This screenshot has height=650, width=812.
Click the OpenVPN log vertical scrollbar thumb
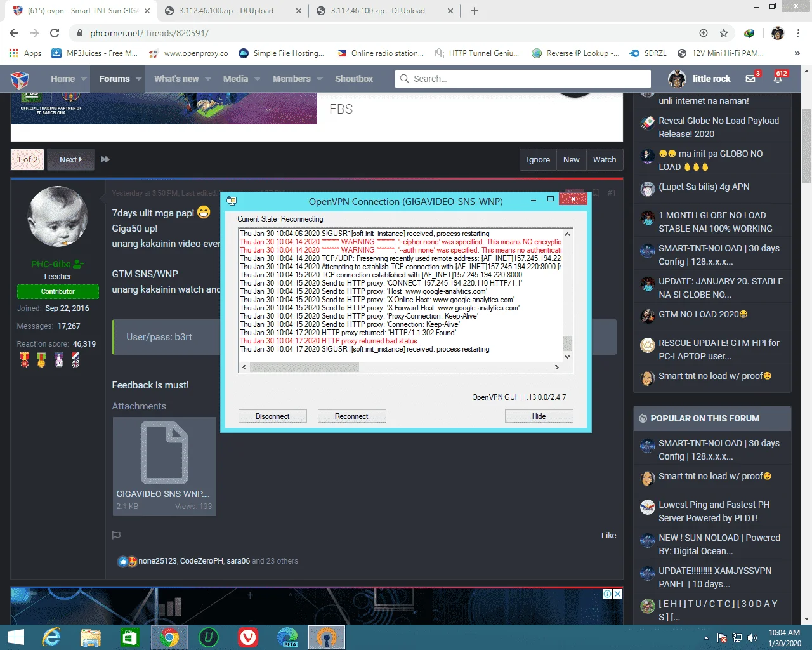point(567,343)
